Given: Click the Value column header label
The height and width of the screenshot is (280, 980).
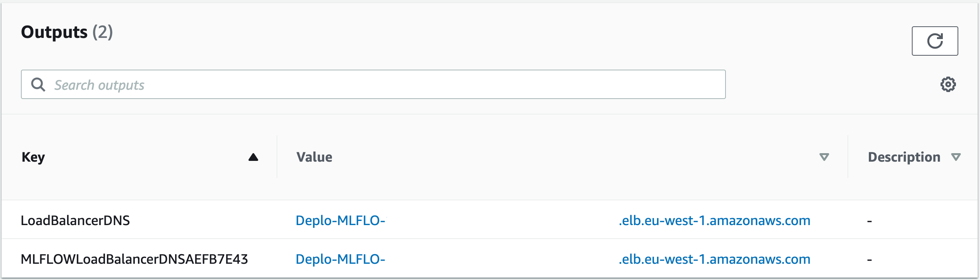Looking at the screenshot, I should tap(314, 157).
